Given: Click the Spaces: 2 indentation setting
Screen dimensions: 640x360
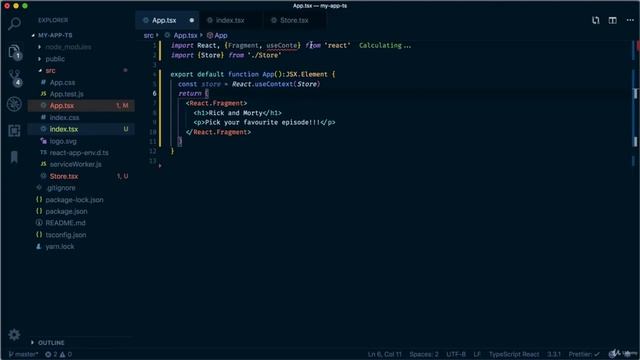Looking at the screenshot, I should 424,354.
